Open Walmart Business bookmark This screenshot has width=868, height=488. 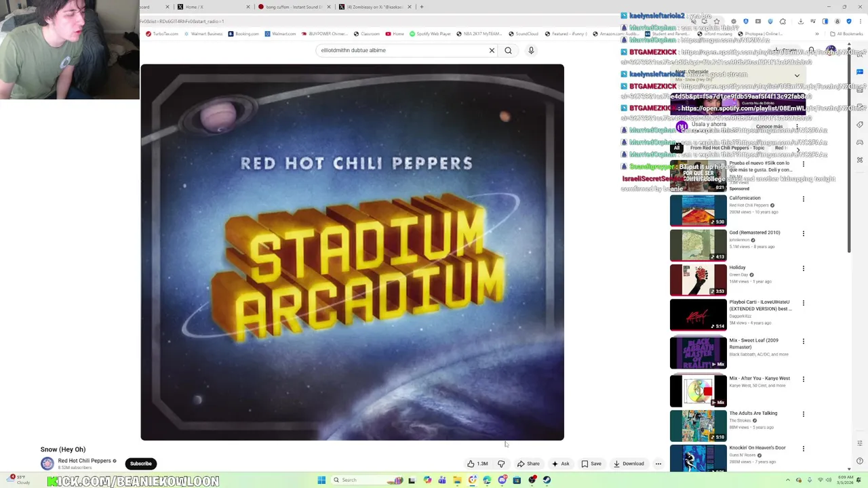[203, 34]
